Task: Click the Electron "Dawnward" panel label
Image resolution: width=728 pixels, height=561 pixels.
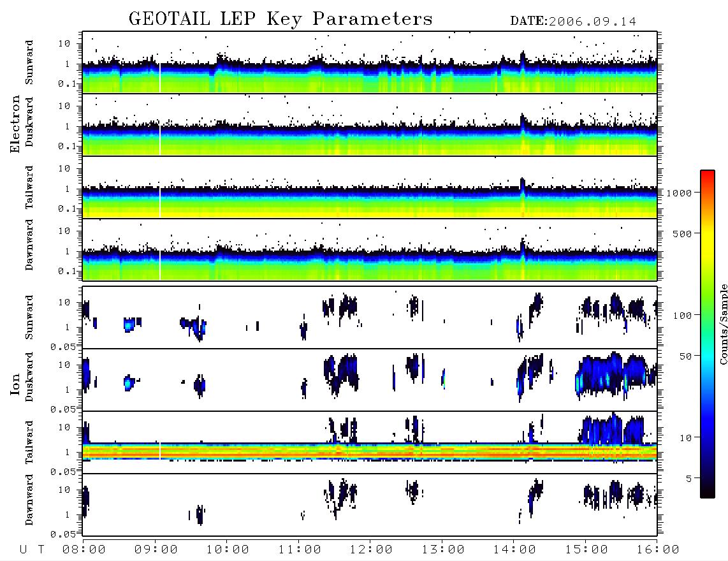Action: 29,245
